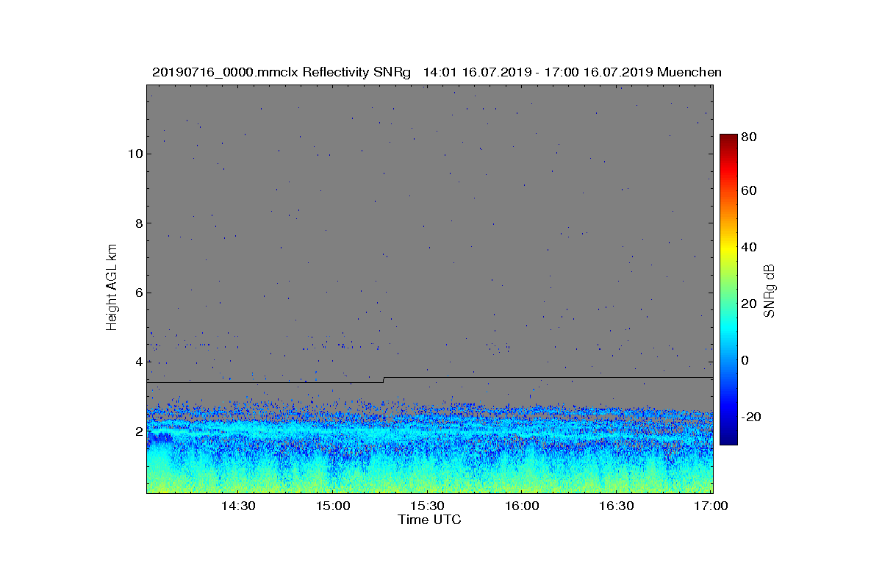882x588 pixels.
Task: Click the height tick label '4'
Action: [x=137, y=362]
